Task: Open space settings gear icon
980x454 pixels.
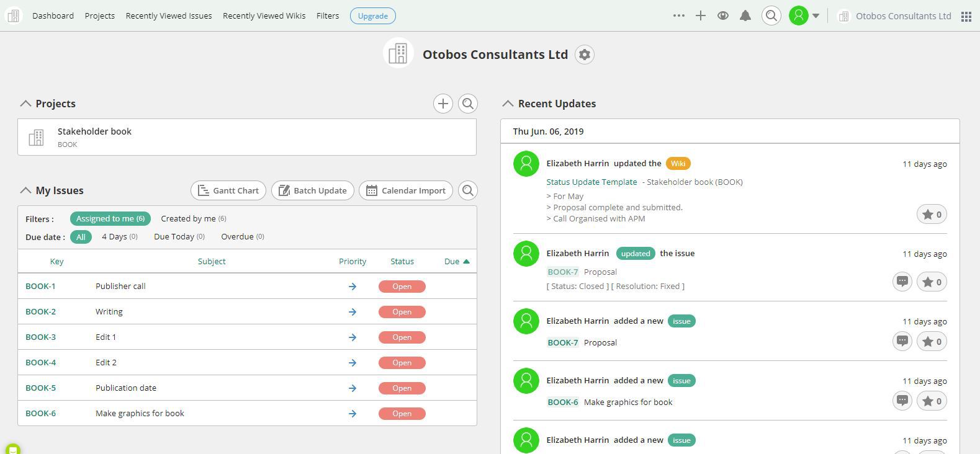Action: click(585, 55)
